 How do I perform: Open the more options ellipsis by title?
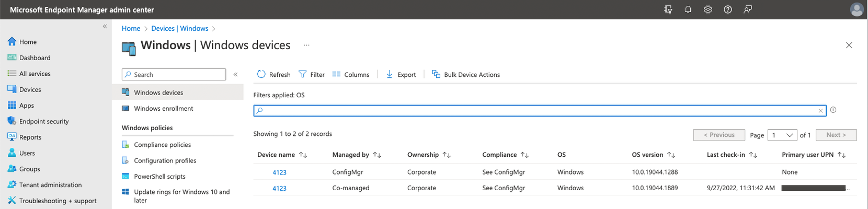[306, 45]
